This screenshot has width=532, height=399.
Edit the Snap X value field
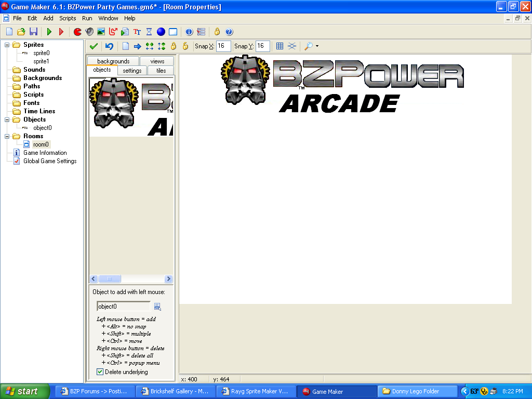point(223,46)
